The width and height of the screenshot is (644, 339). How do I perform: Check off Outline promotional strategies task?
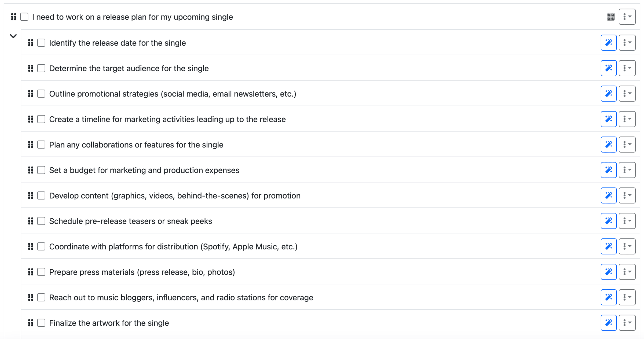(41, 94)
